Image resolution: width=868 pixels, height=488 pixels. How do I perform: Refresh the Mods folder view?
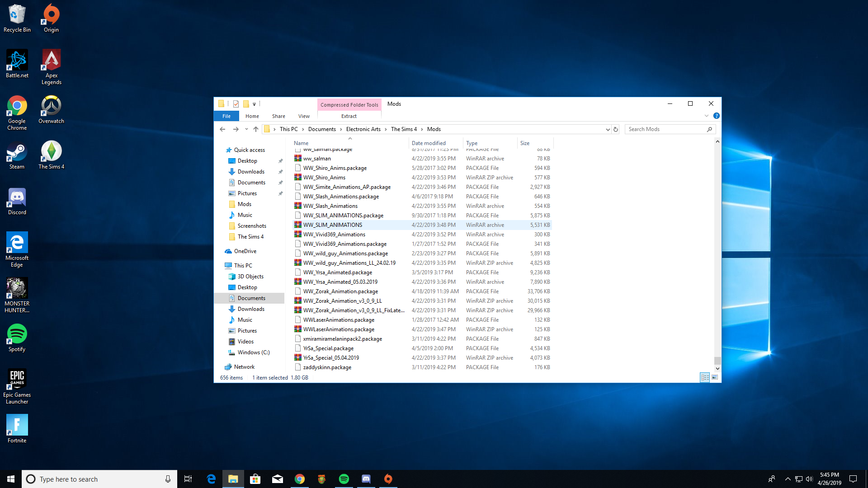pos(616,129)
